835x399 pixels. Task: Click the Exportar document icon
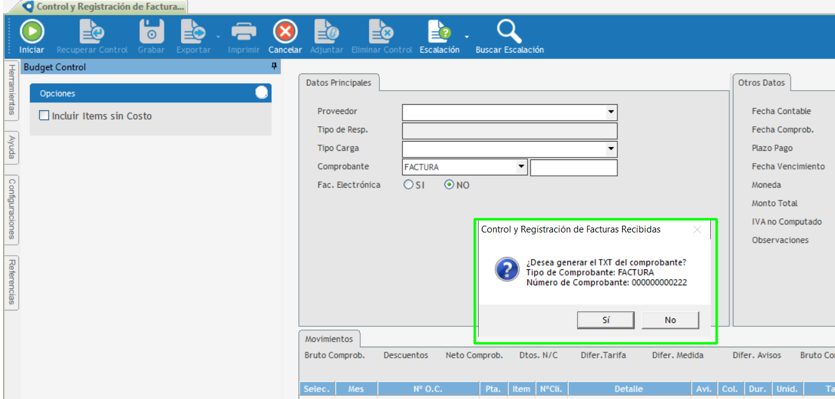[x=193, y=31]
